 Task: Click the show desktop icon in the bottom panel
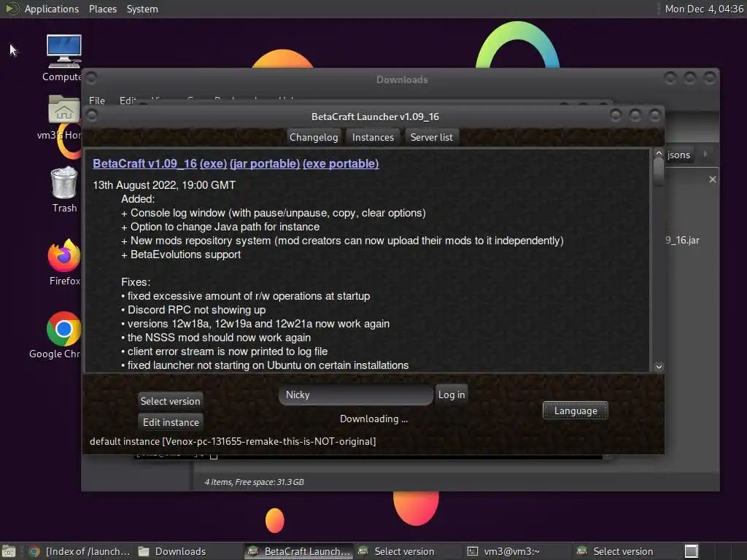coord(9,551)
